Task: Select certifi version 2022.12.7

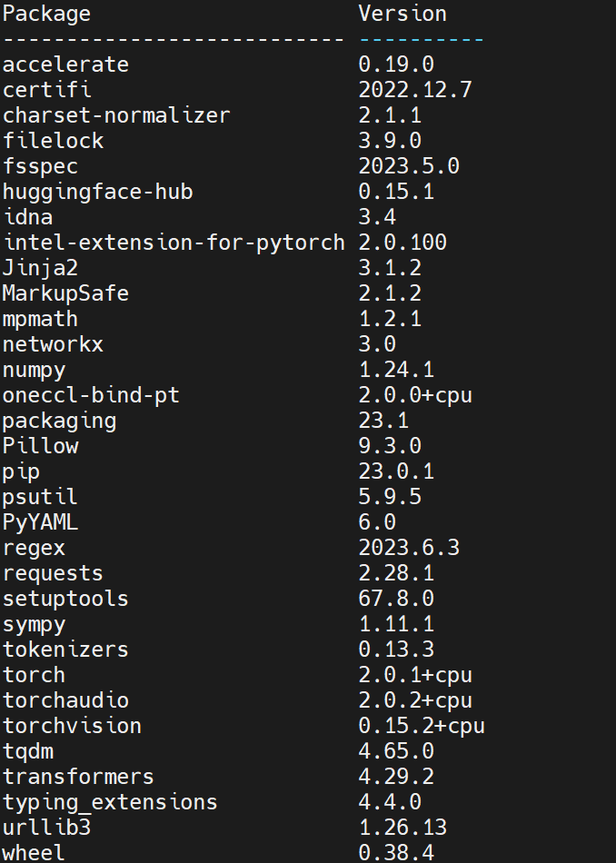Action: pyautogui.click(x=415, y=90)
